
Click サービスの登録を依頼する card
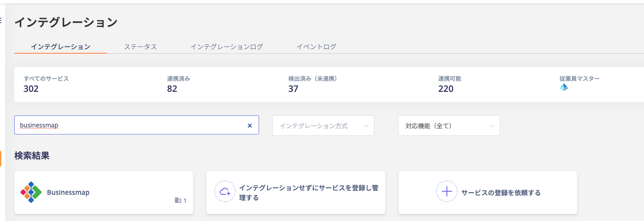point(488,193)
